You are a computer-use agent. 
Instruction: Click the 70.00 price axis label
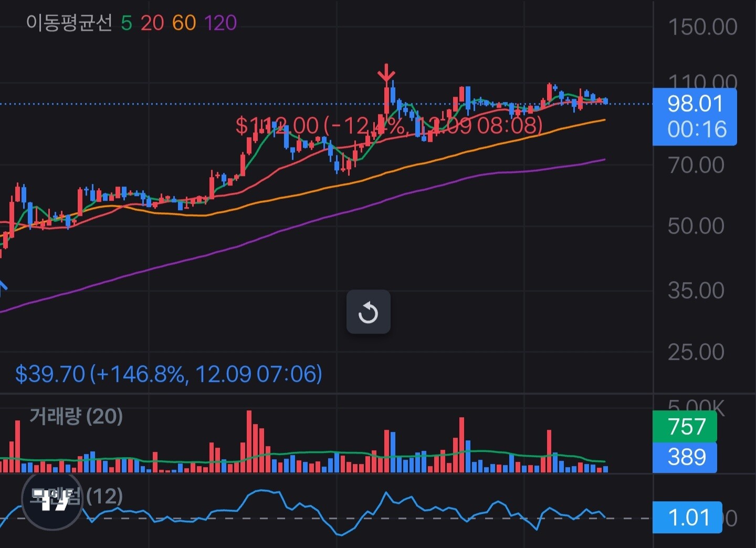click(x=696, y=165)
